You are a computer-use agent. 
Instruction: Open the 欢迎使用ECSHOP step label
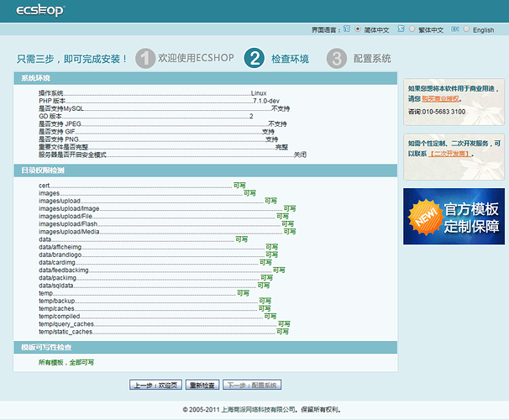[x=196, y=58]
